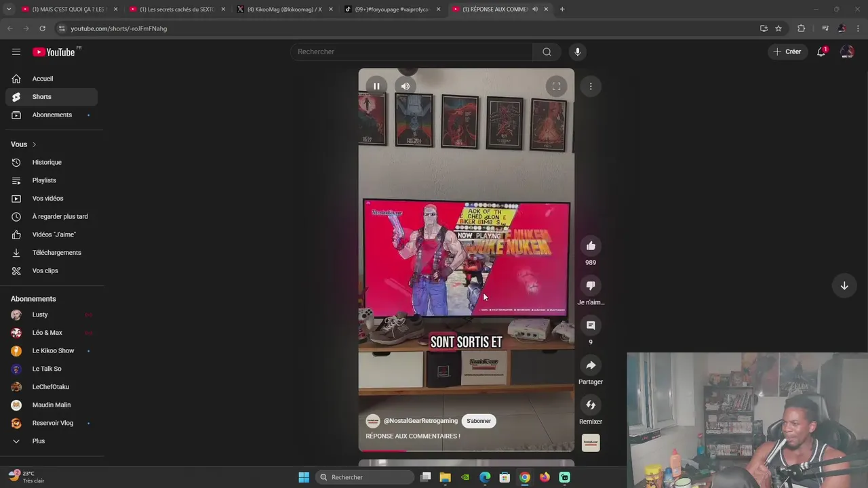Image resolution: width=868 pixels, height=488 pixels.
Task: Open Chrome profile avatar
Action: click(842, 28)
